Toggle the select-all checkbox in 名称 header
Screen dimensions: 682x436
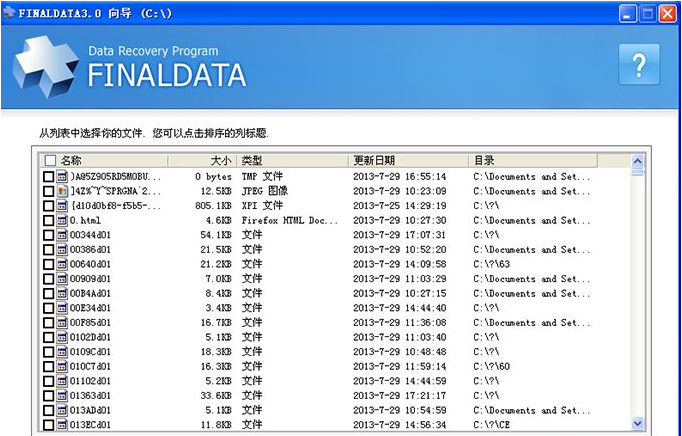click(x=50, y=161)
